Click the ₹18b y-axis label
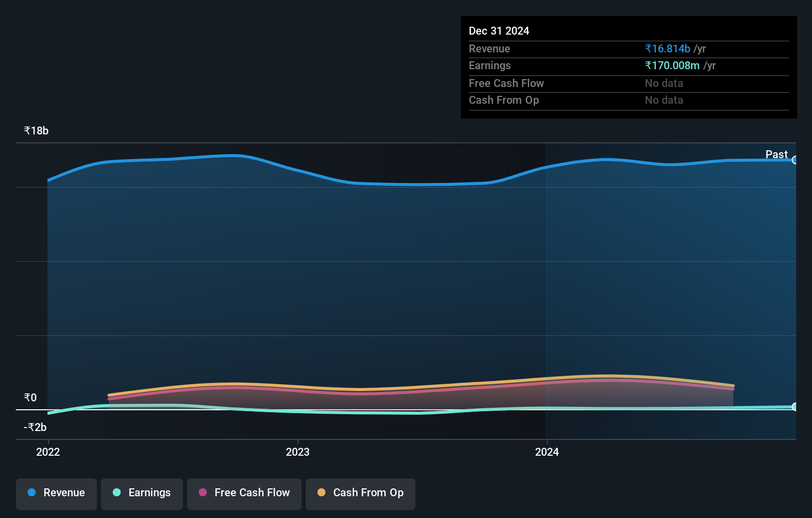The width and height of the screenshot is (812, 518). point(36,130)
